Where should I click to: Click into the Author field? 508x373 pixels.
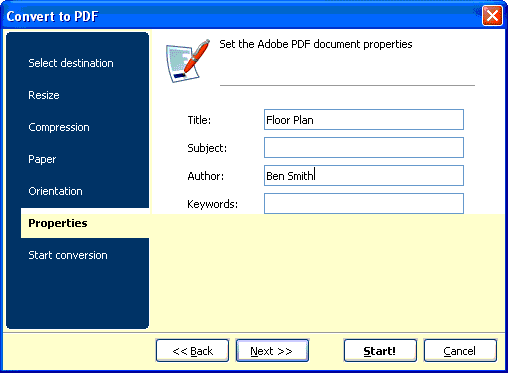[364, 175]
